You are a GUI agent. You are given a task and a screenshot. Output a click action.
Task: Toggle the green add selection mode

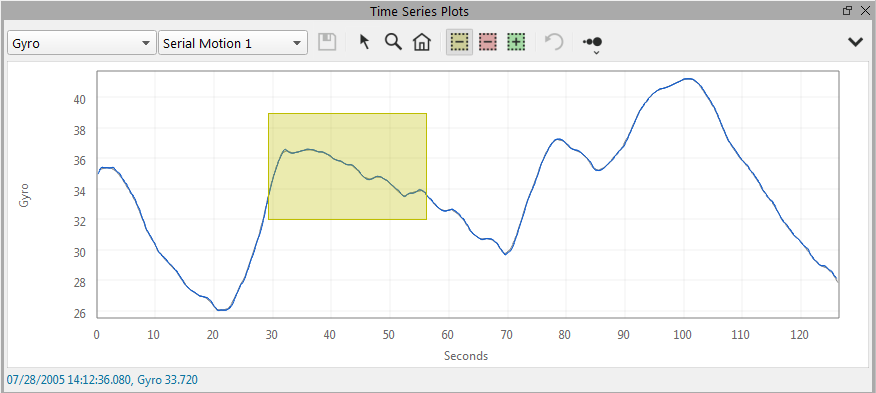point(516,42)
